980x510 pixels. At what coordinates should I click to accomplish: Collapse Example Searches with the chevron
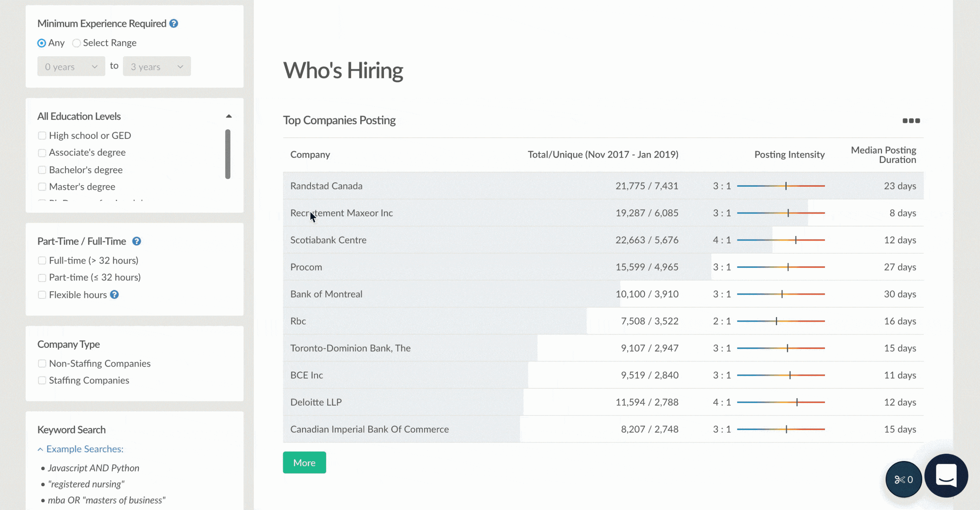pos(40,449)
